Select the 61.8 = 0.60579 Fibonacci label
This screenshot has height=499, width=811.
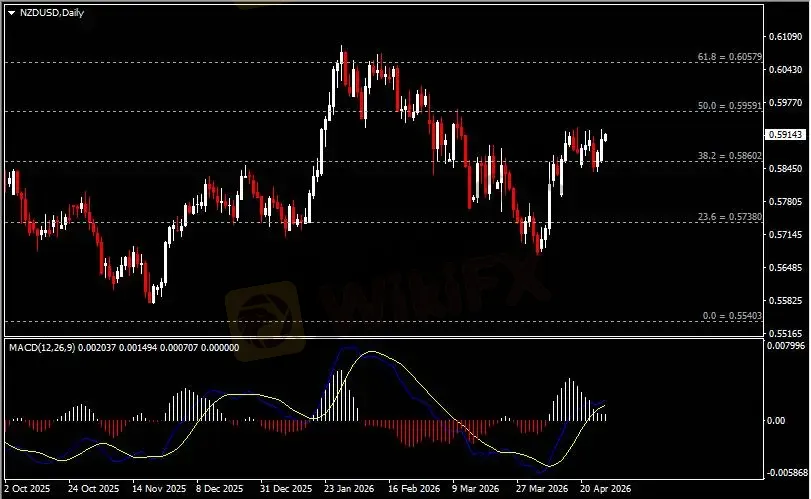(729, 57)
